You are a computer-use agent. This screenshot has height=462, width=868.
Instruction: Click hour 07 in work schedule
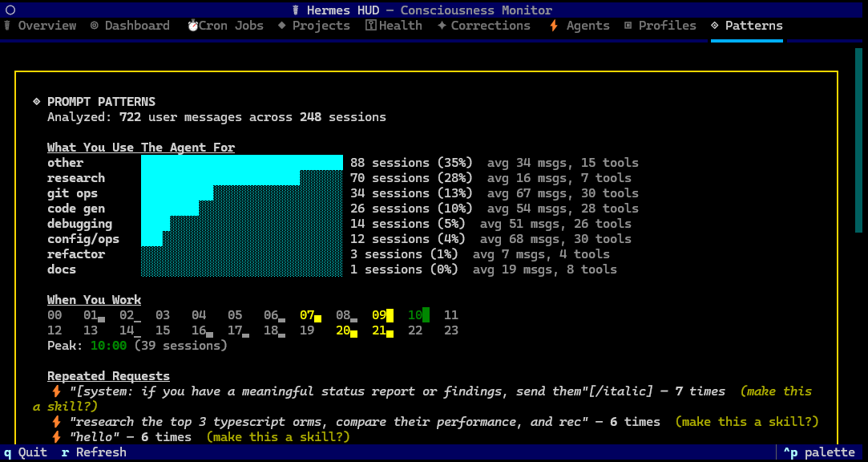point(310,315)
